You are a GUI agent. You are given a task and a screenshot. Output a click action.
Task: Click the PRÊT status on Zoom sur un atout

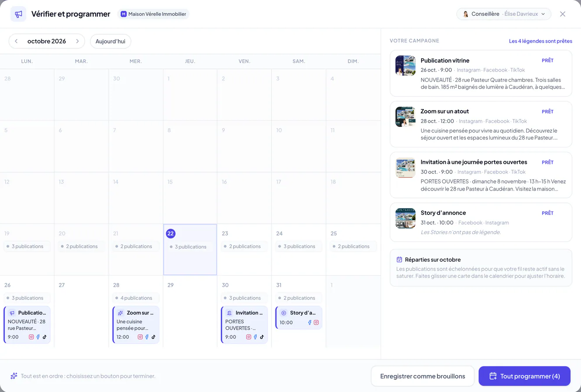547,112
